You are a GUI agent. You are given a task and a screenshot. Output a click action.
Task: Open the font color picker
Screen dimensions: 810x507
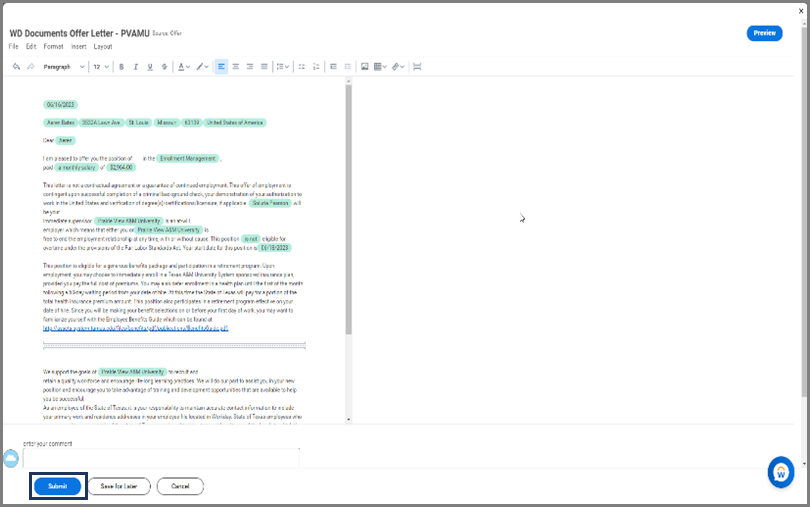pos(184,67)
